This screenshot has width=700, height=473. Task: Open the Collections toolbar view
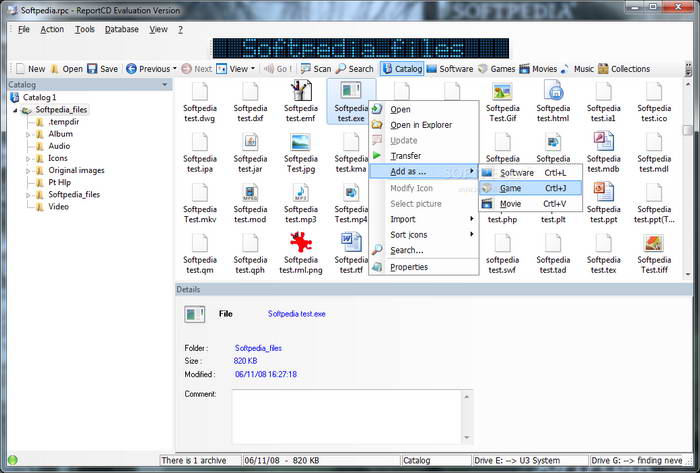coord(624,69)
